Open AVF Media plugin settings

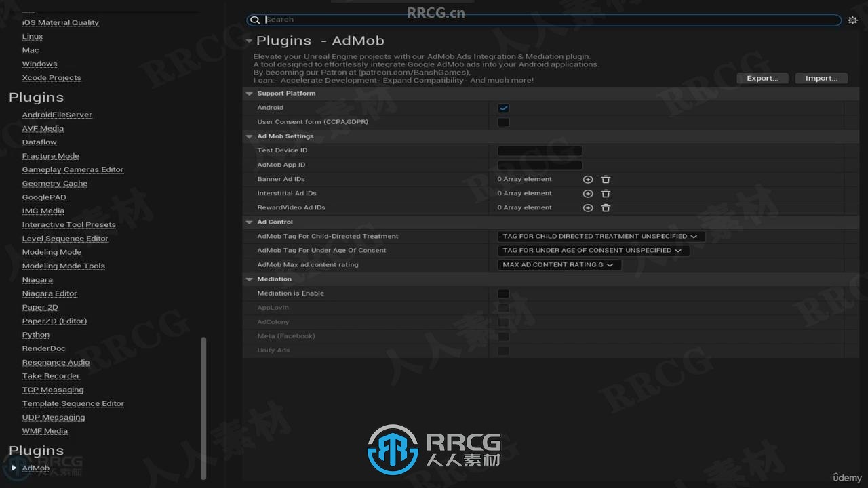point(43,128)
